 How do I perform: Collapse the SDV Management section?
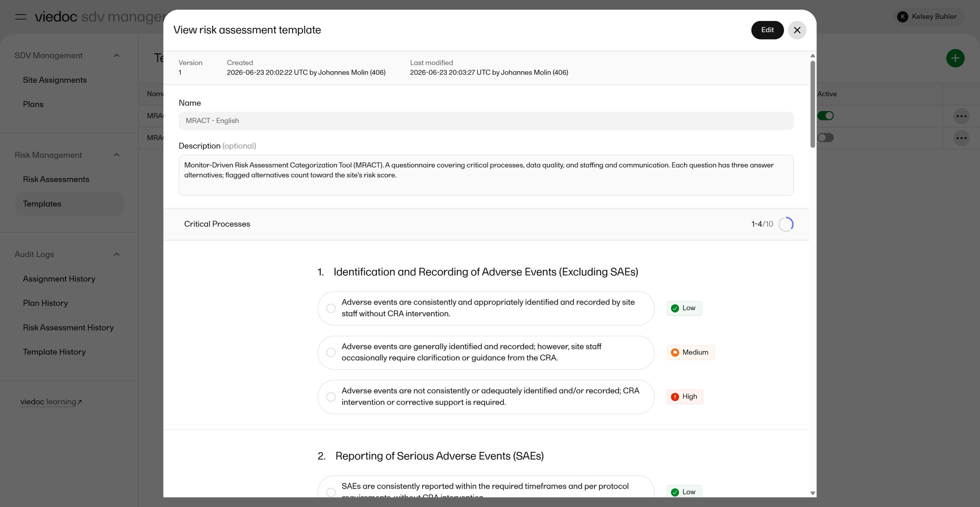click(x=117, y=56)
